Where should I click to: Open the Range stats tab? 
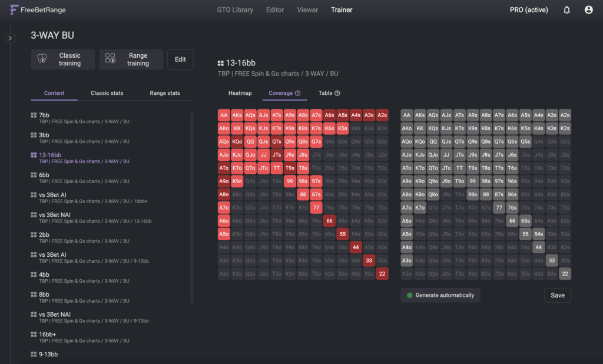click(x=165, y=93)
